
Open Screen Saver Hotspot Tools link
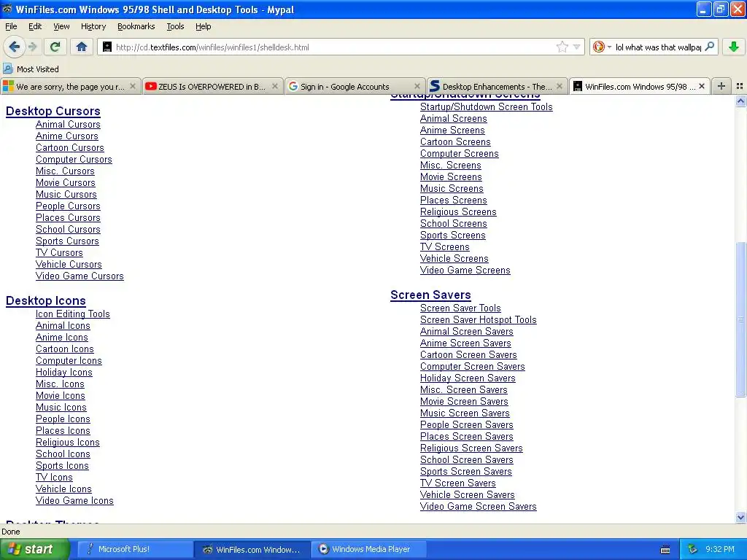[479, 319]
